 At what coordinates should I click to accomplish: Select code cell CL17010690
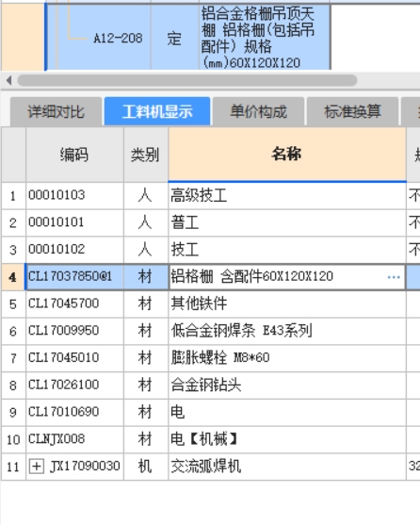pyautogui.click(x=74, y=413)
